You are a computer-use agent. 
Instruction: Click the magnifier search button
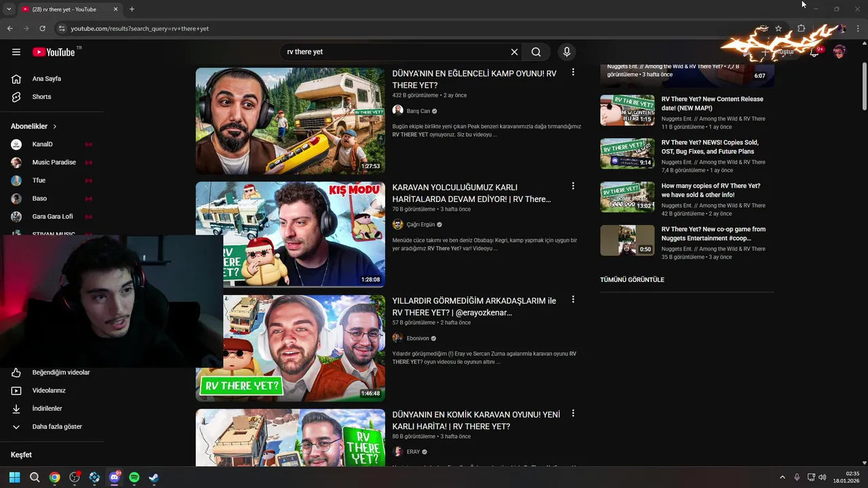(x=536, y=52)
